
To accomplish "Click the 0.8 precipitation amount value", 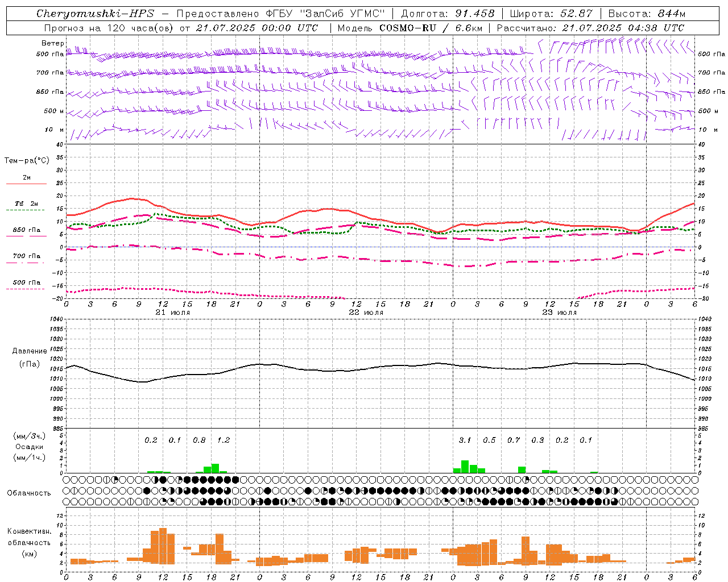I will (x=199, y=440).
